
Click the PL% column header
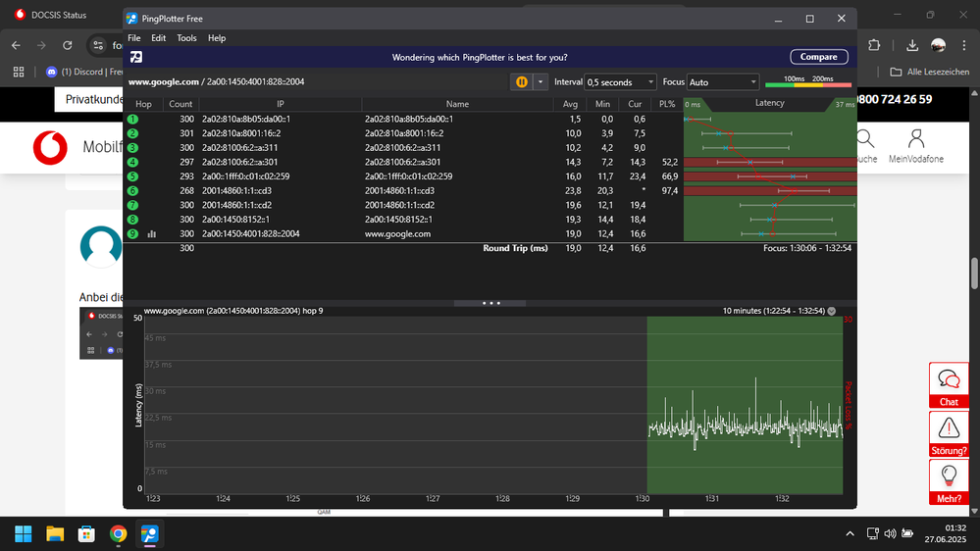(667, 104)
